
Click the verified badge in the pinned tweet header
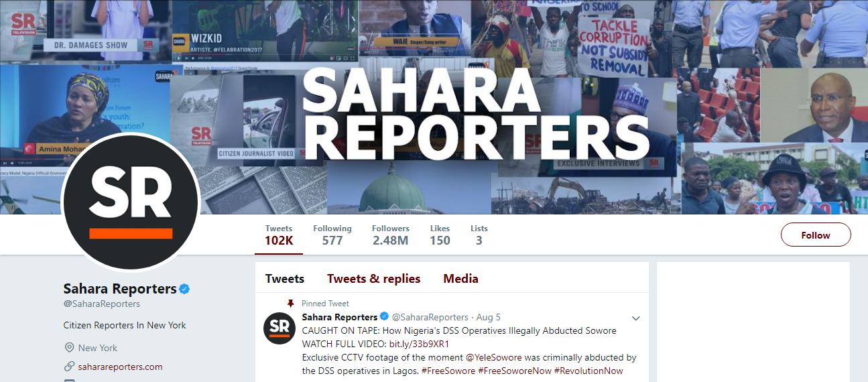coord(384,317)
